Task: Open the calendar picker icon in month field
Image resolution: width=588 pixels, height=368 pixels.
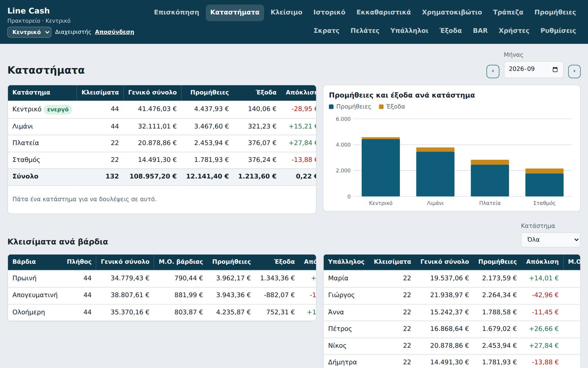Action: [x=555, y=70]
